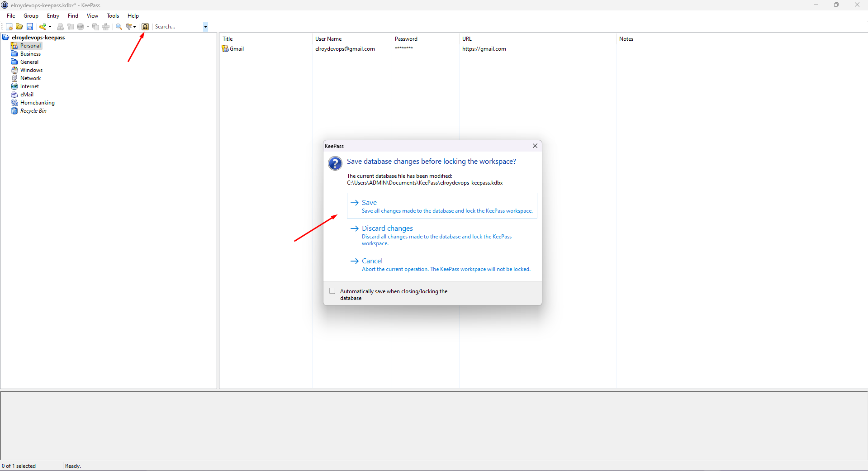Enable automatically save when closing/locking
Viewport: 868px width, 471px height.
pyautogui.click(x=332, y=291)
